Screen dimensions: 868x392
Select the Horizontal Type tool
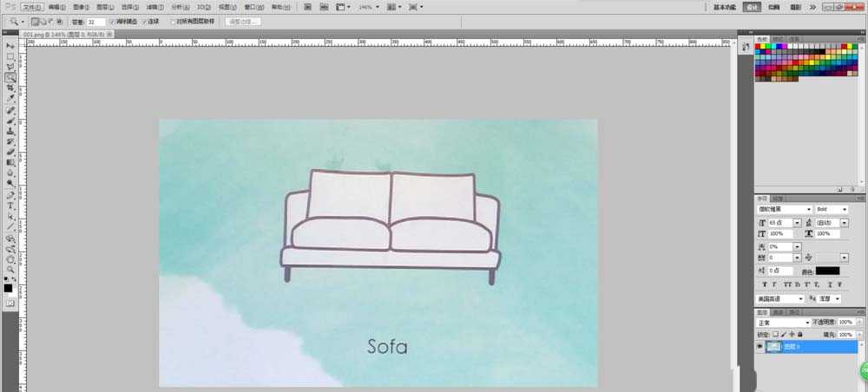[10, 206]
